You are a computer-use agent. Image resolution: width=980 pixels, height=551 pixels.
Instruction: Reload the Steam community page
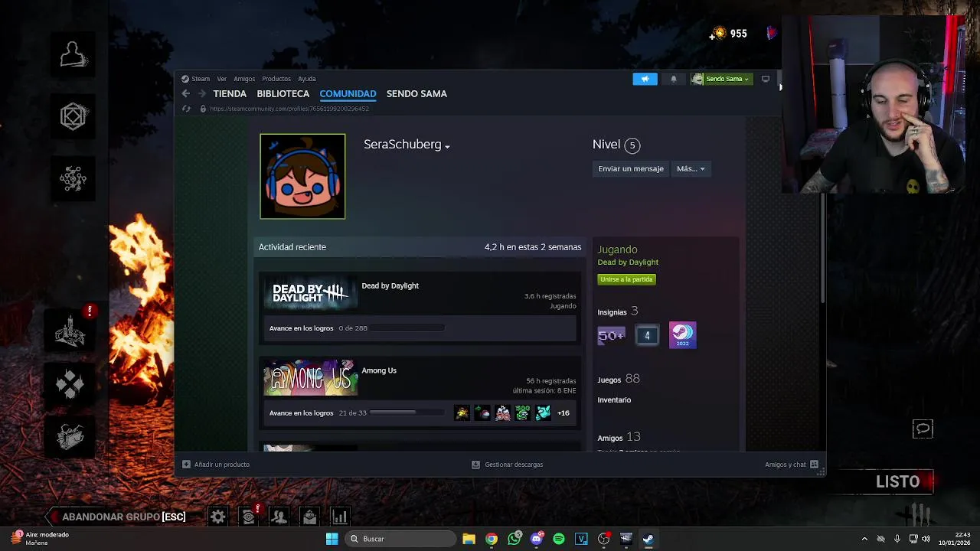(186, 109)
